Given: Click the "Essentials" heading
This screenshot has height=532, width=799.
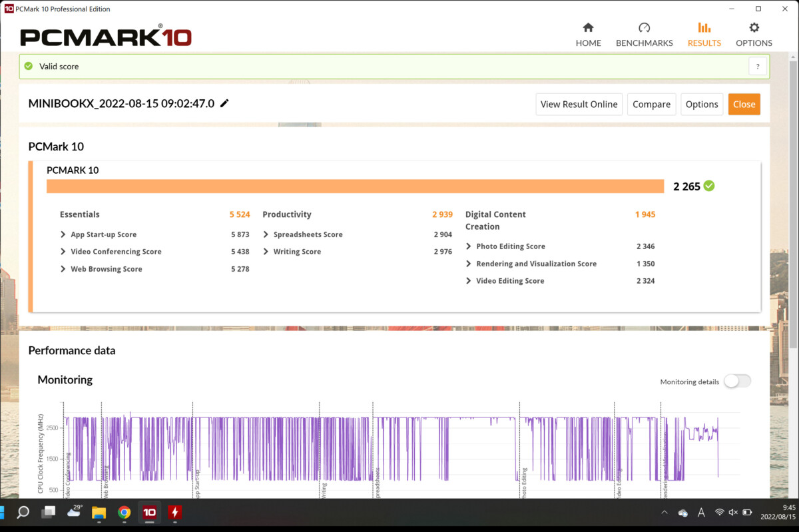Looking at the screenshot, I should pyautogui.click(x=80, y=214).
